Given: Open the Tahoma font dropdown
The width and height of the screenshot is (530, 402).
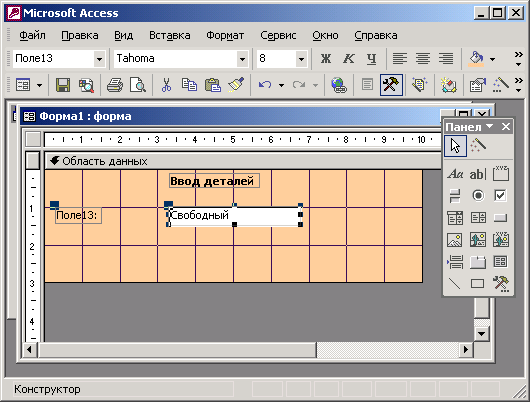Looking at the screenshot, I should (242, 59).
